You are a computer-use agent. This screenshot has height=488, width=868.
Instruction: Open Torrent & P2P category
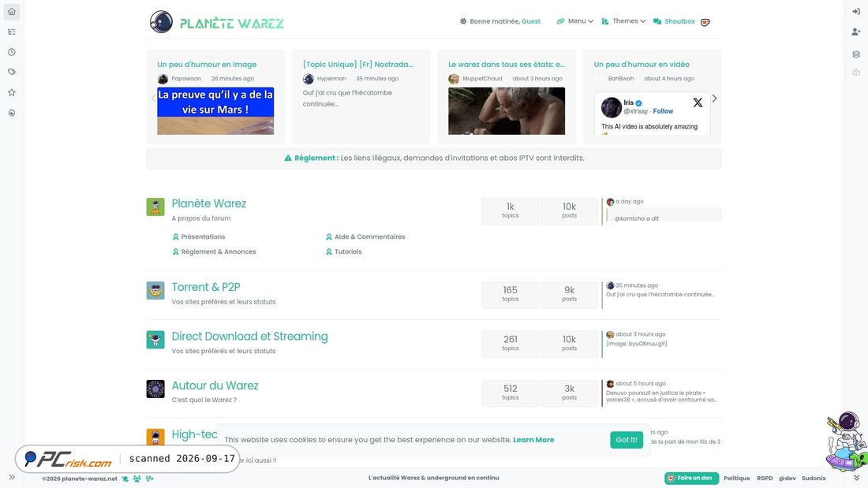tap(205, 287)
